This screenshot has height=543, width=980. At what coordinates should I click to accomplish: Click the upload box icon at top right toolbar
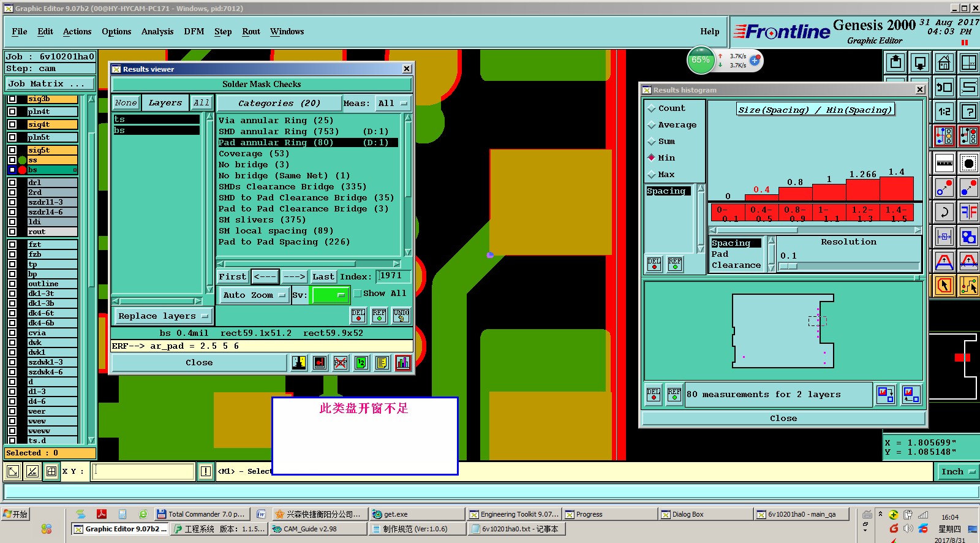click(x=895, y=63)
